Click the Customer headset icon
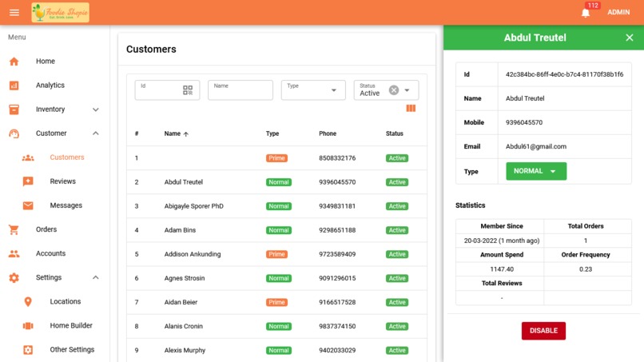Image resolution: width=644 pixels, height=362 pixels. click(14, 133)
